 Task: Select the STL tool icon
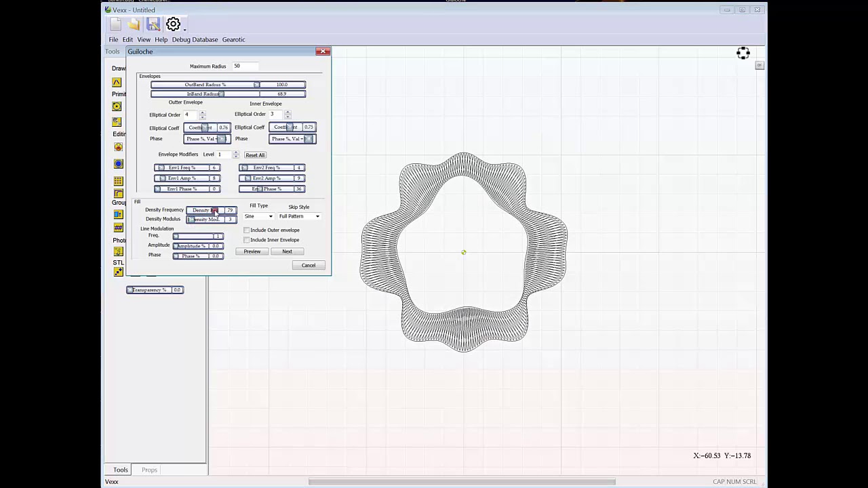click(118, 272)
